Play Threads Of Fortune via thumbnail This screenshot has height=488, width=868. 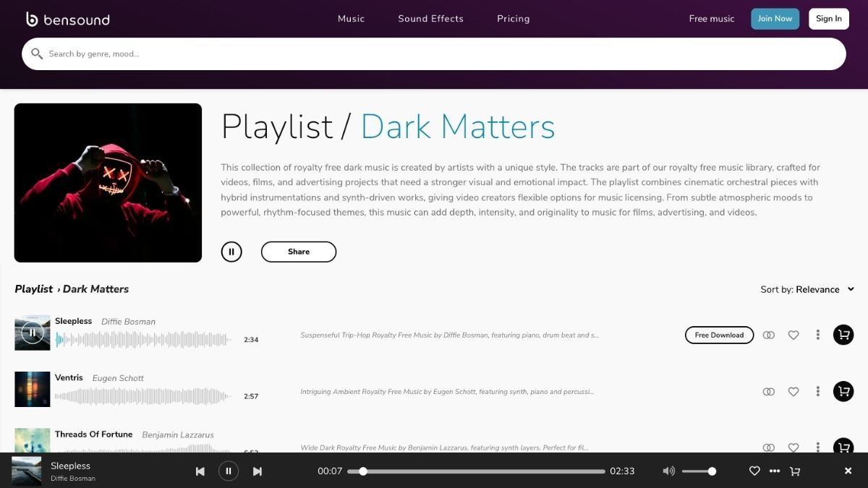click(x=33, y=440)
